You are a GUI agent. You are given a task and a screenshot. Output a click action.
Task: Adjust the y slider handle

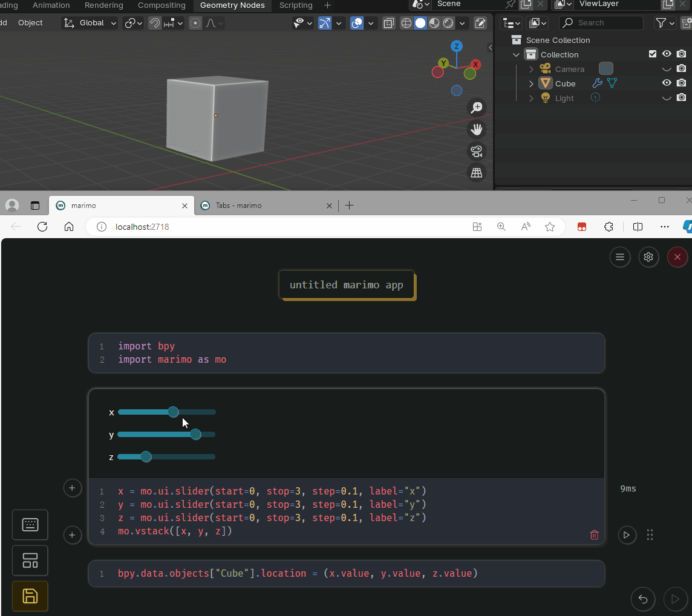point(195,434)
